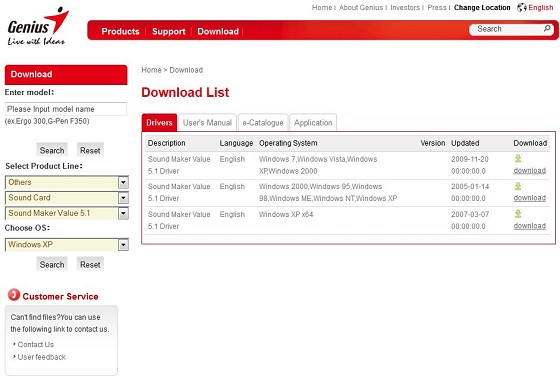The image size is (560, 384).
Task: Click 'Windows XP x64' operating system cell
Action: point(286,214)
